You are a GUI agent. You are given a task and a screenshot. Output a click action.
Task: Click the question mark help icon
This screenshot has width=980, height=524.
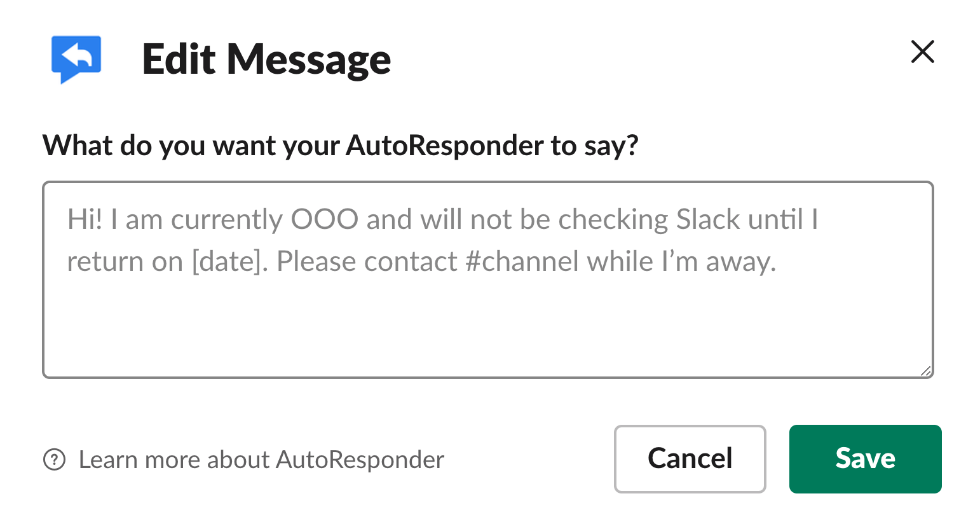[54, 459]
